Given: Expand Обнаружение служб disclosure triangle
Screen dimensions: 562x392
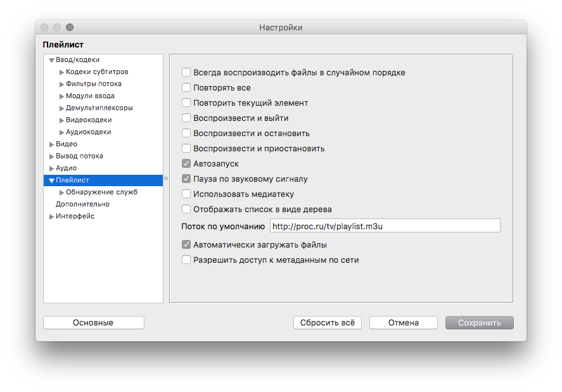Looking at the screenshot, I should (61, 193).
